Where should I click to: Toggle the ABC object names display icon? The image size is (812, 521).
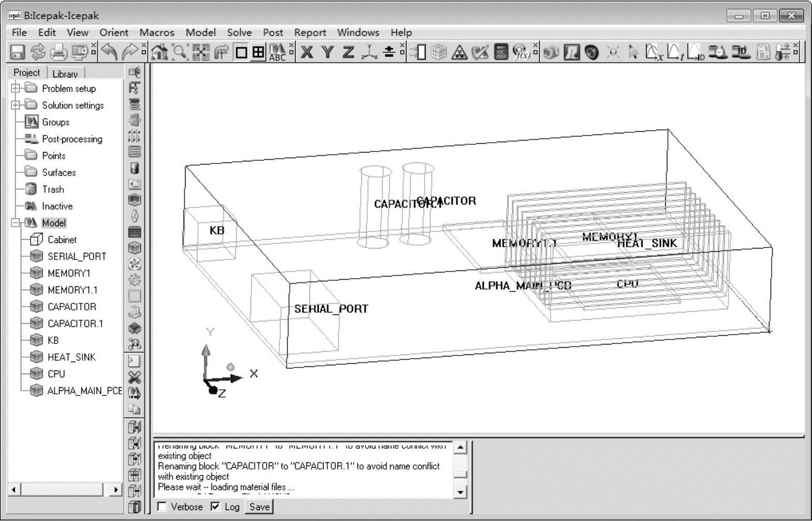click(x=277, y=52)
